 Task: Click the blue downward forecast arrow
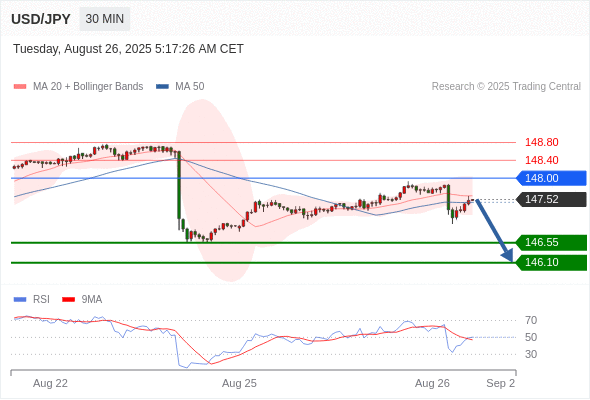point(494,230)
